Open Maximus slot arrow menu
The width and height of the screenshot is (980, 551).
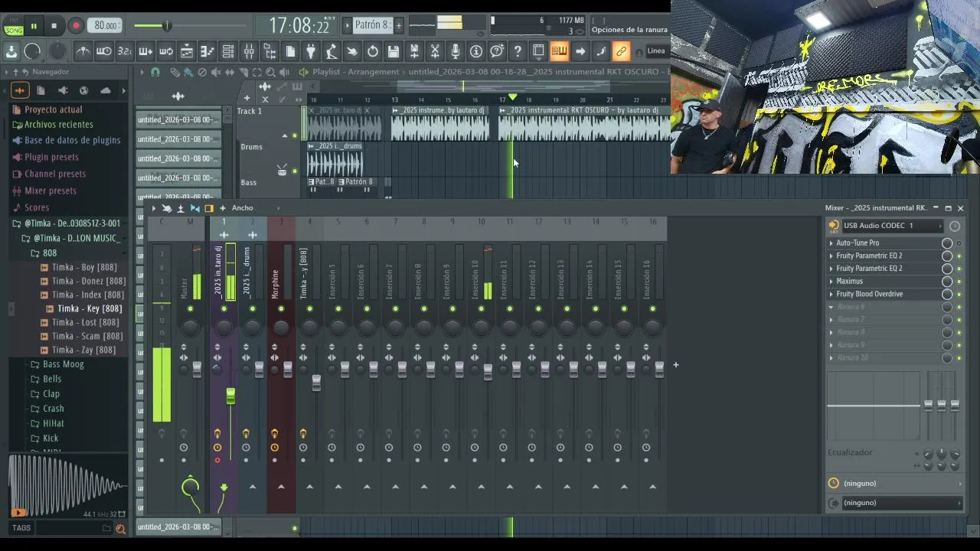point(831,282)
